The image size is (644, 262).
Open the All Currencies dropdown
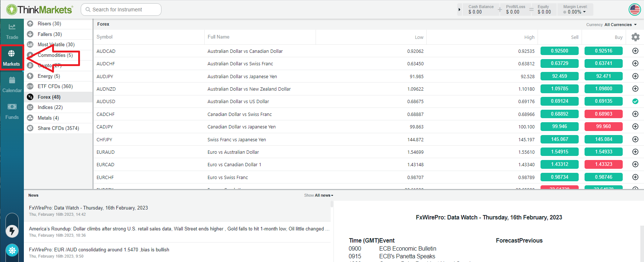[620, 25]
